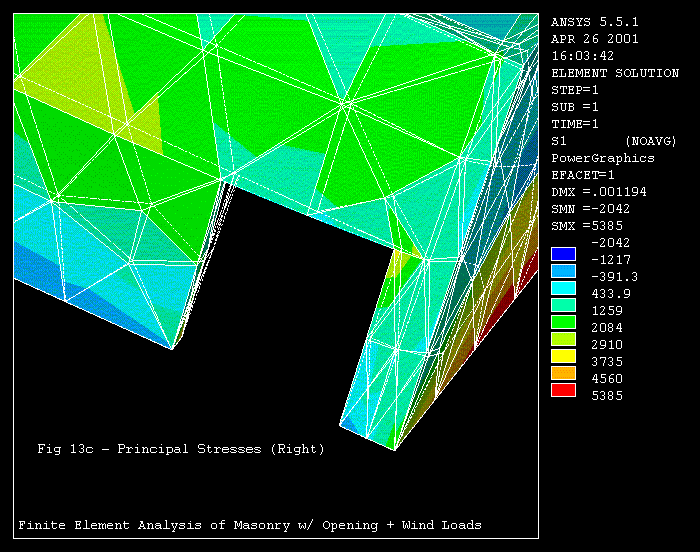Click the light blue legend swatch

[x=563, y=271]
